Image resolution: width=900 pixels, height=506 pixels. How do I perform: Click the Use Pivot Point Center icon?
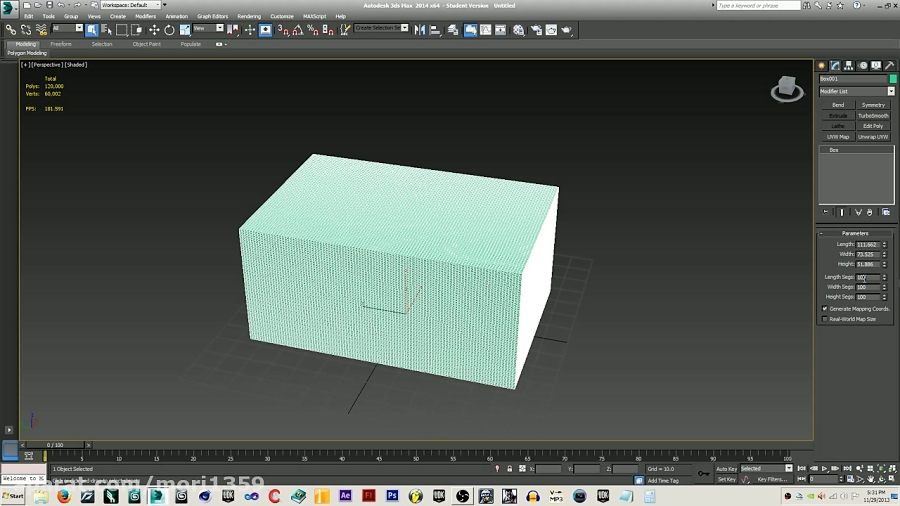point(234,30)
